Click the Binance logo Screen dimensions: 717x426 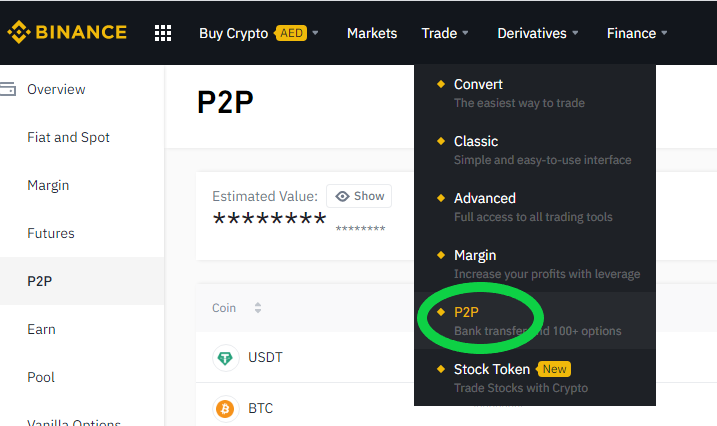[67, 32]
